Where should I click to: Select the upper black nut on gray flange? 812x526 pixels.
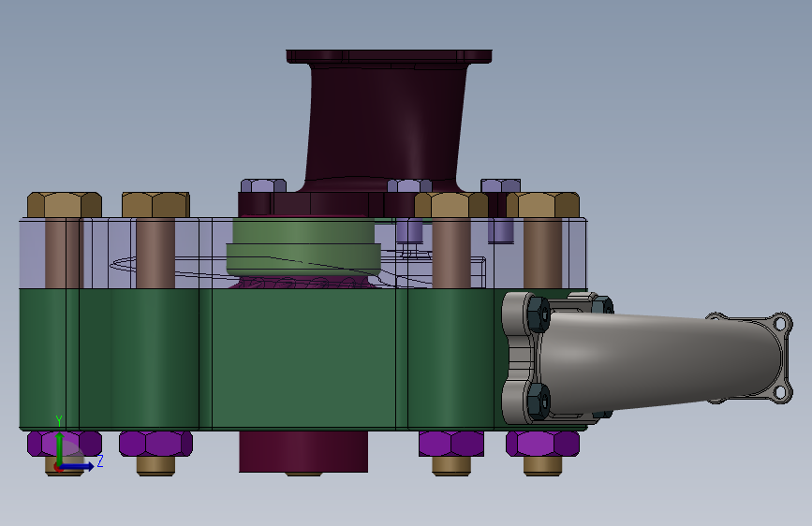(x=539, y=314)
